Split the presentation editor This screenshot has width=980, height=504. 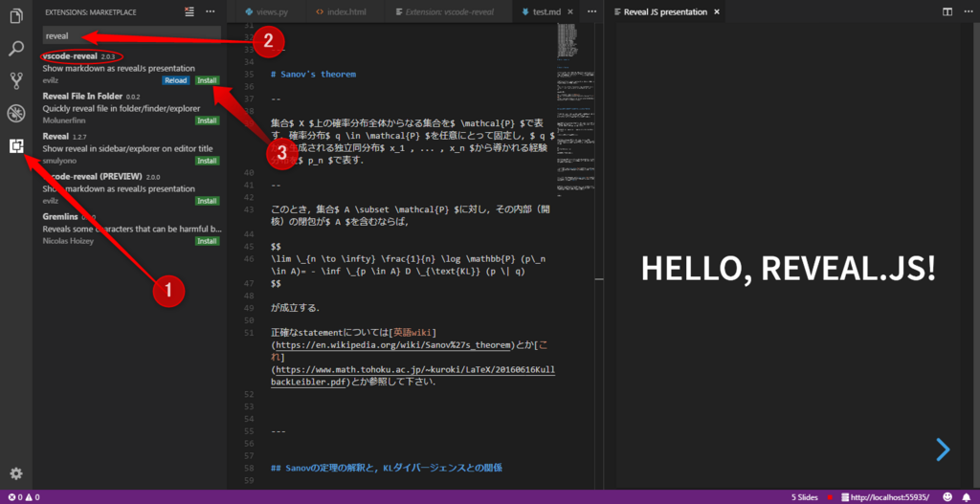click(x=947, y=11)
